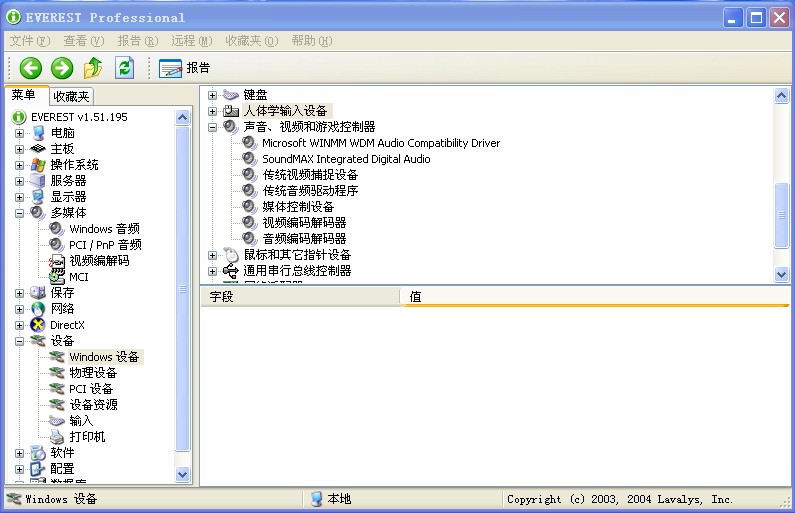This screenshot has height=513, width=795.
Task: Click the 通用串行总线控制器 USB icon
Action: [231, 271]
